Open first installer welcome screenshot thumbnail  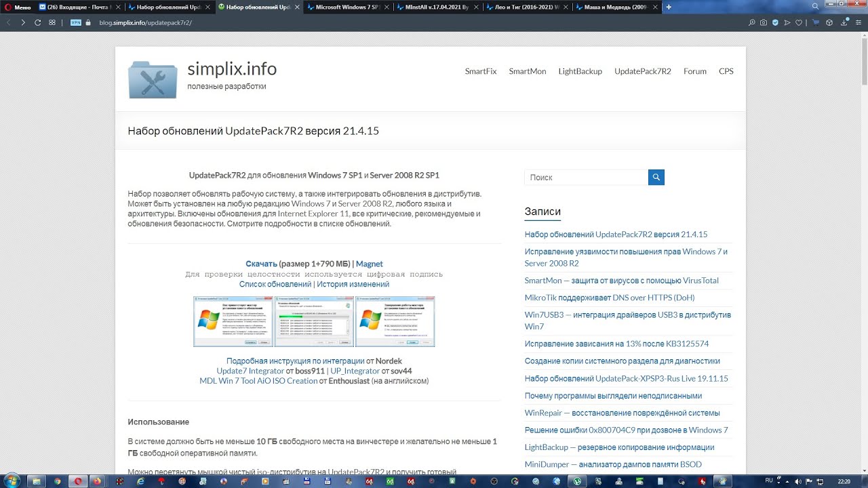coord(233,321)
